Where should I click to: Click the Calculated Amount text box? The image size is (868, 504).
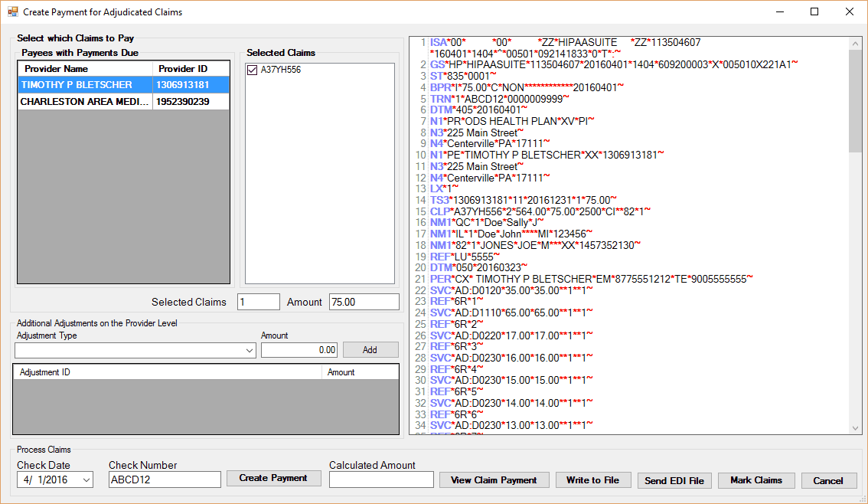point(381,479)
